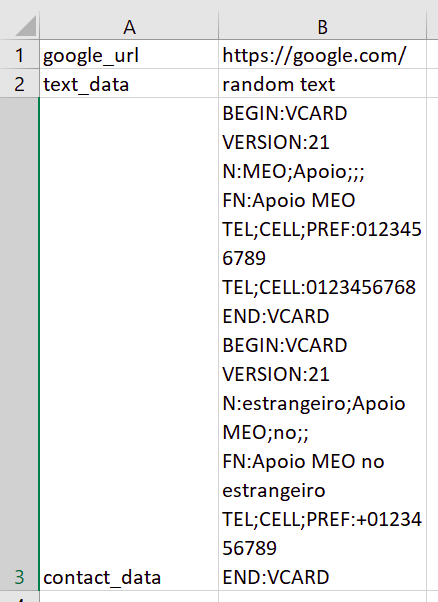Screen dimensions: 438x602
Task: Select row 3 header number
Action: tap(19, 577)
